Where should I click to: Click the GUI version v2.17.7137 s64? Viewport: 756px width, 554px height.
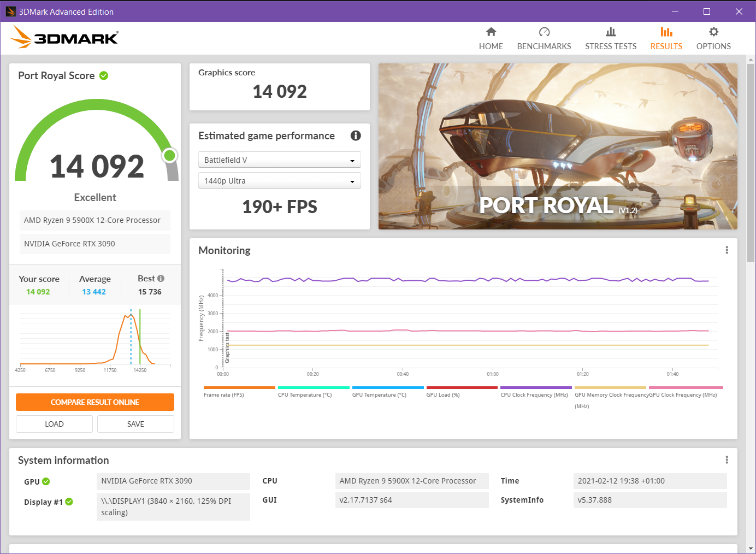[x=412, y=500]
